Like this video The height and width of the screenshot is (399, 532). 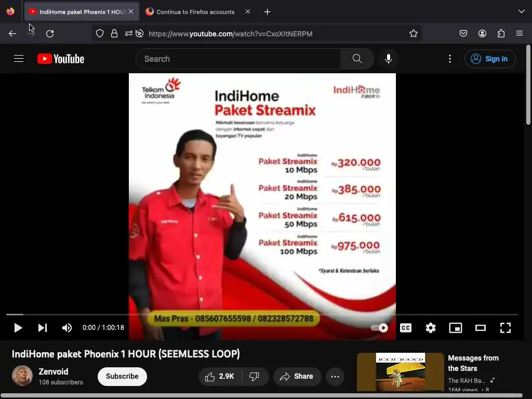click(x=220, y=376)
